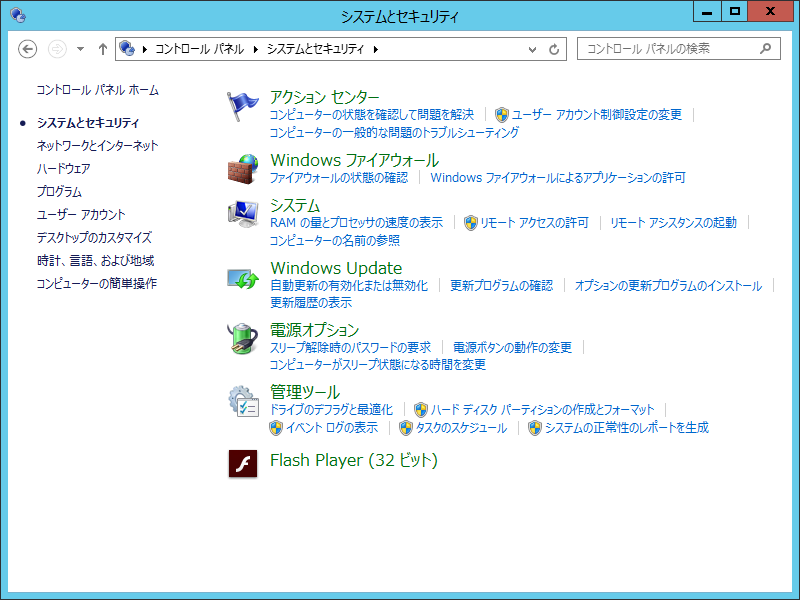The width and height of the screenshot is (800, 600).
Task: Click 更新履歴の表示 link
Action: (311, 303)
